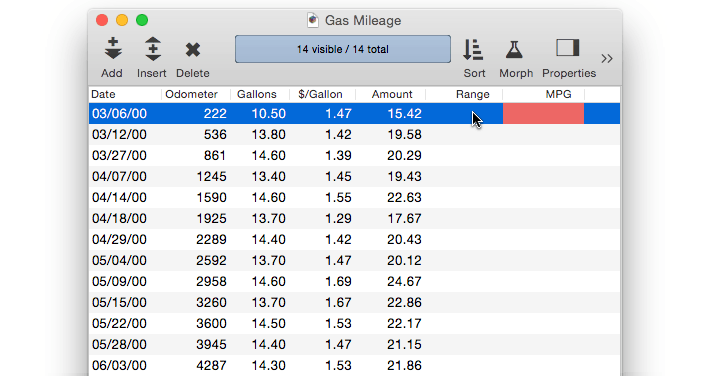Click amount value 22.63
Image resolution: width=714 pixels, height=376 pixels.
click(404, 197)
